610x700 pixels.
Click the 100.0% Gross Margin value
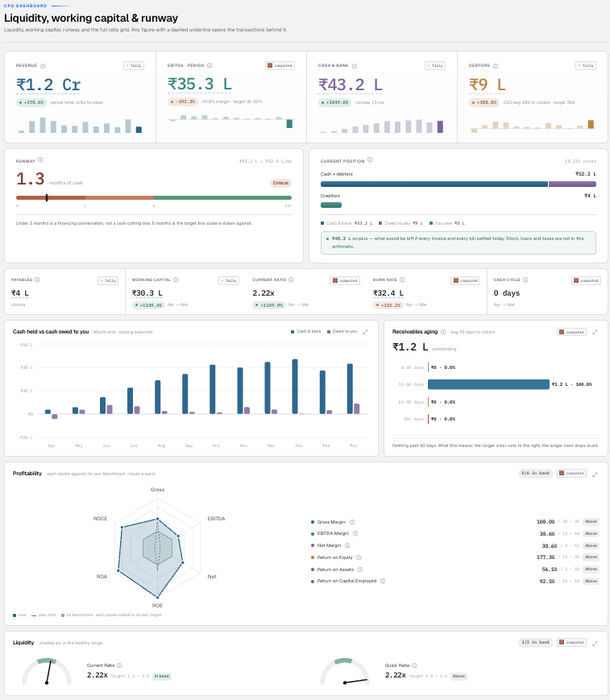(x=546, y=522)
